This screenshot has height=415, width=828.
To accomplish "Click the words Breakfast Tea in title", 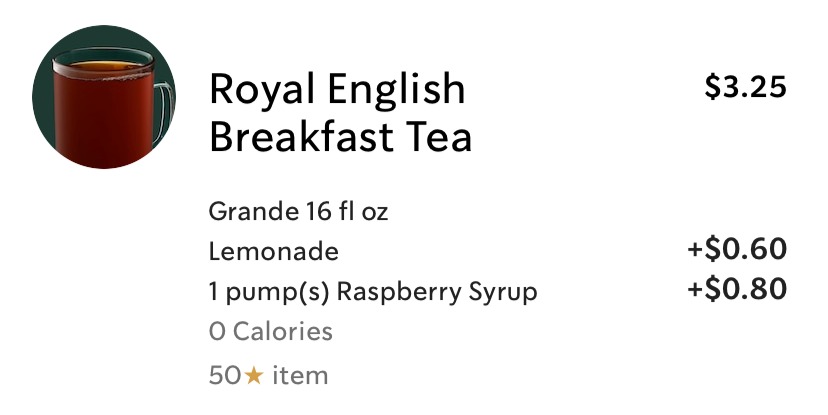I will click(x=340, y=136).
